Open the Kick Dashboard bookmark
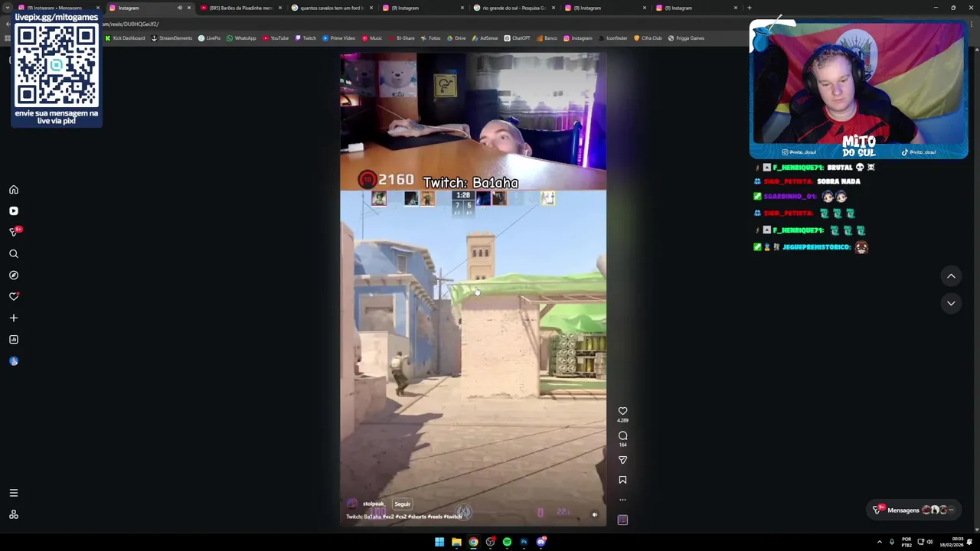This screenshot has width=980, height=551. pos(125,38)
